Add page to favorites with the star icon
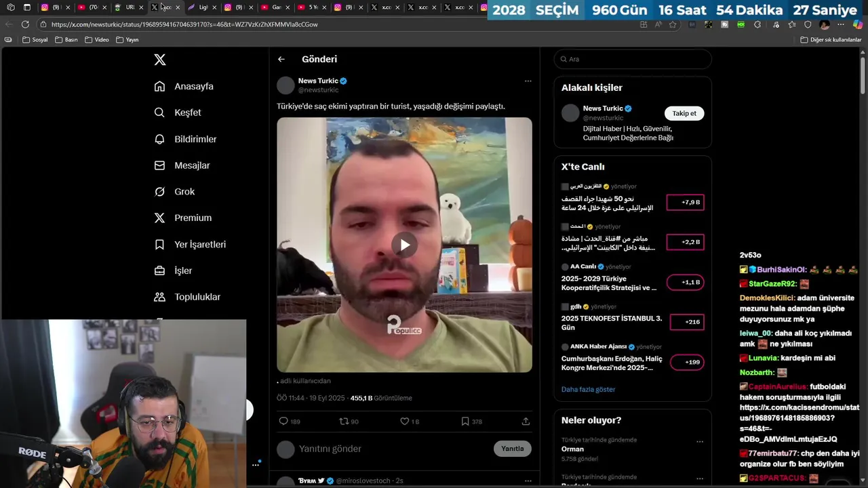Screen dimensions: 868x488 tap(673, 24)
